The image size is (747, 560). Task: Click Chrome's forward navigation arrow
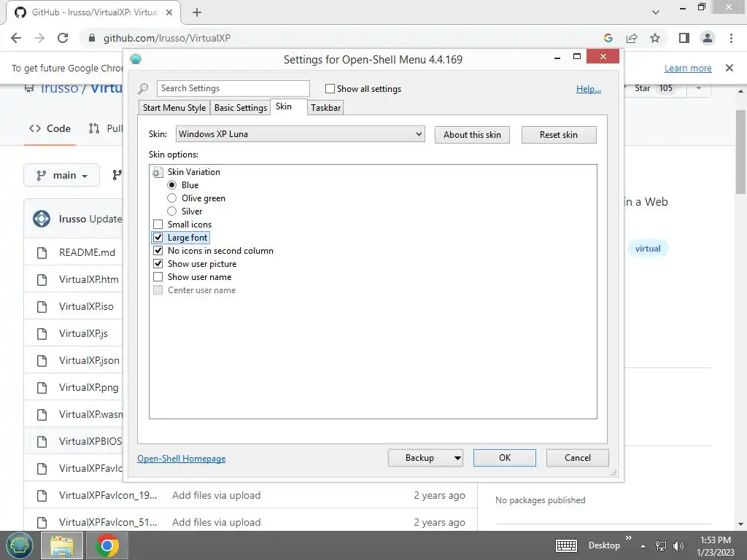[39, 38]
